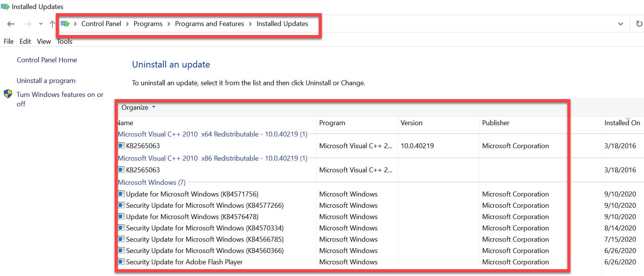Expand chevron after Control Panel breadcrumb

127,24
